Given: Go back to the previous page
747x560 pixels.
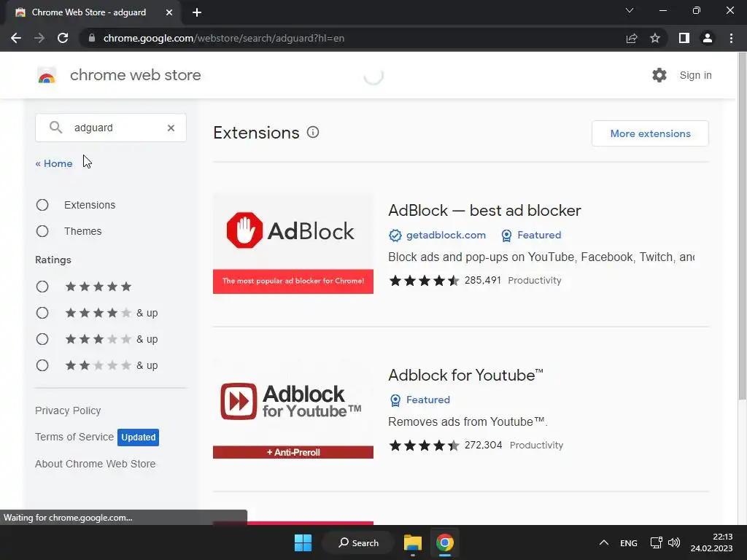Looking at the screenshot, I should coord(16,38).
